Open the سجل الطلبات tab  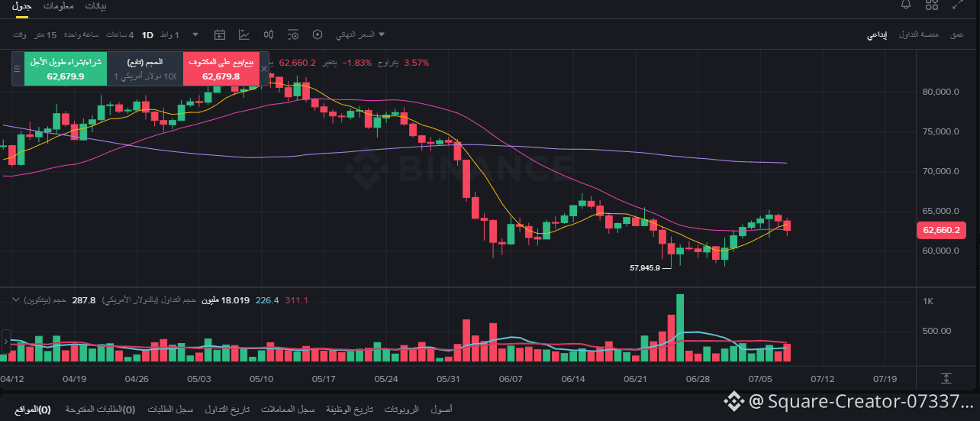click(176, 410)
